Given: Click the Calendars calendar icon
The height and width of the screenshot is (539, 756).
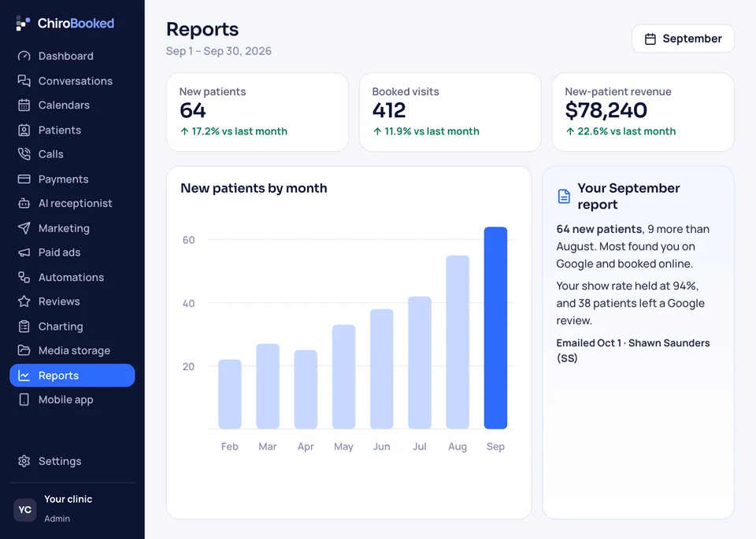Looking at the screenshot, I should [x=24, y=105].
